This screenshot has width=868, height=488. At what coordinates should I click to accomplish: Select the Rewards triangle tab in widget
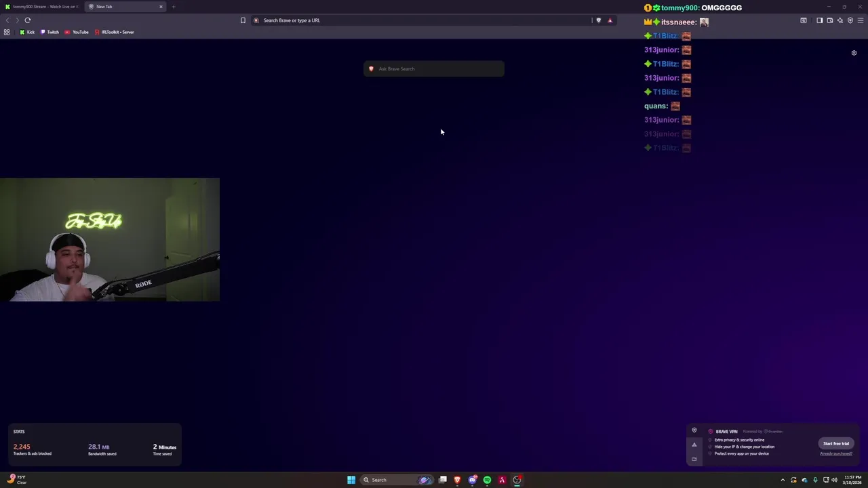[x=694, y=445]
